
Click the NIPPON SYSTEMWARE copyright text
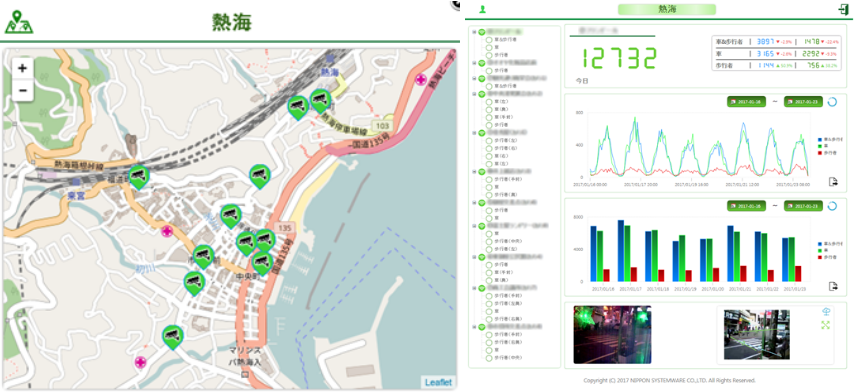[x=669, y=380]
